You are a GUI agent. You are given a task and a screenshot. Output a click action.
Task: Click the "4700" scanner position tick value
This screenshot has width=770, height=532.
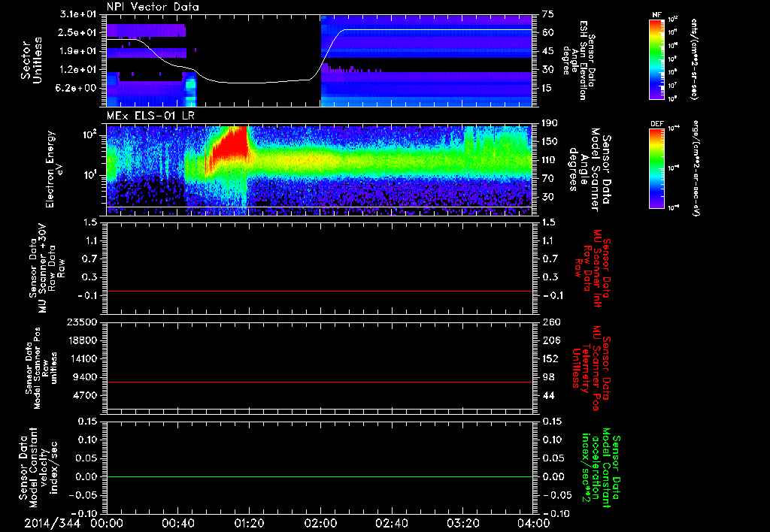pyautogui.click(x=85, y=395)
